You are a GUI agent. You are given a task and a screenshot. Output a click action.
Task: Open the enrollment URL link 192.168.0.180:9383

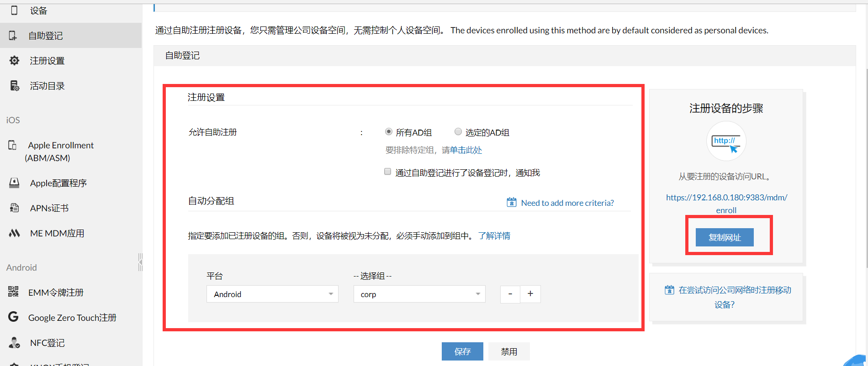coord(726,204)
